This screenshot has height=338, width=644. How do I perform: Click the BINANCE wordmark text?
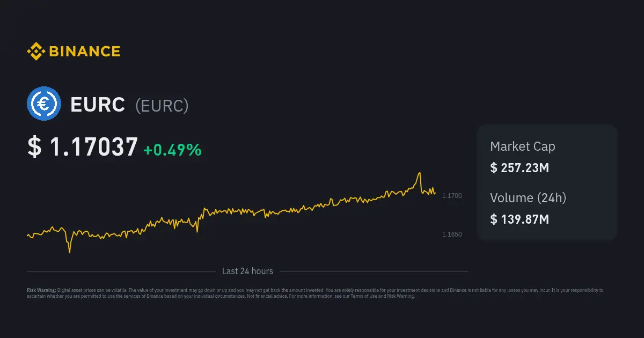pyautogui.click(x=85, y=52)
